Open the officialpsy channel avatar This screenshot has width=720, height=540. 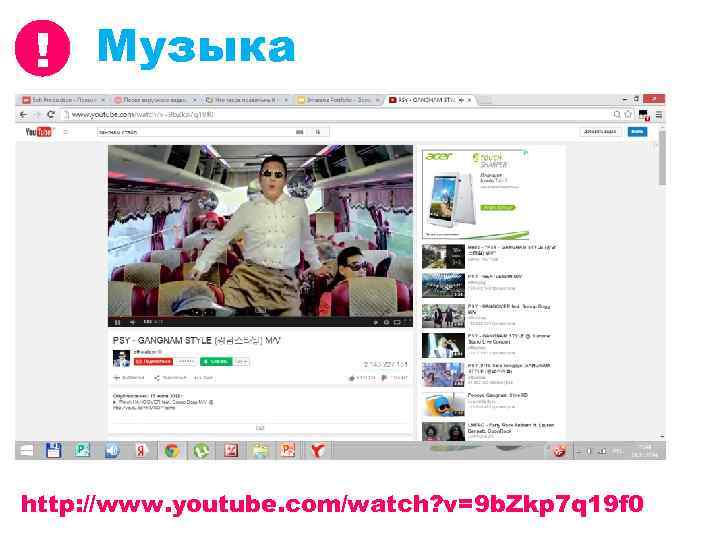(121, 358)
